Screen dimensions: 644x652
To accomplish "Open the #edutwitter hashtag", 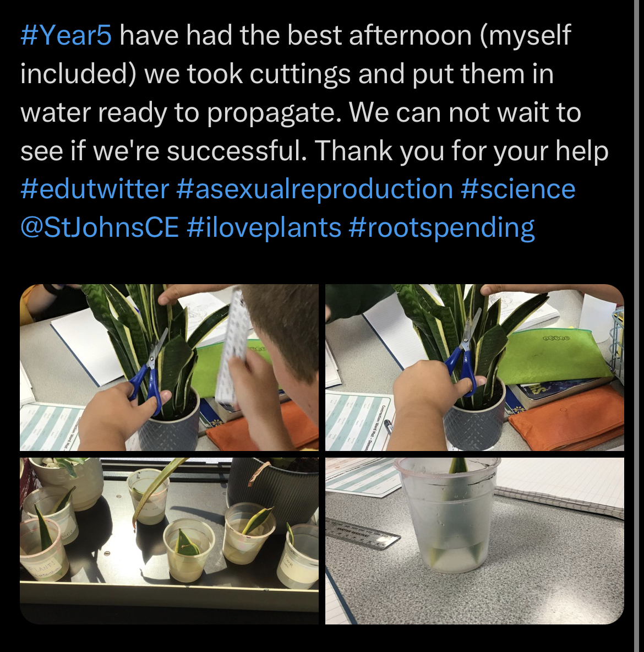I will (x=95, y=189).
